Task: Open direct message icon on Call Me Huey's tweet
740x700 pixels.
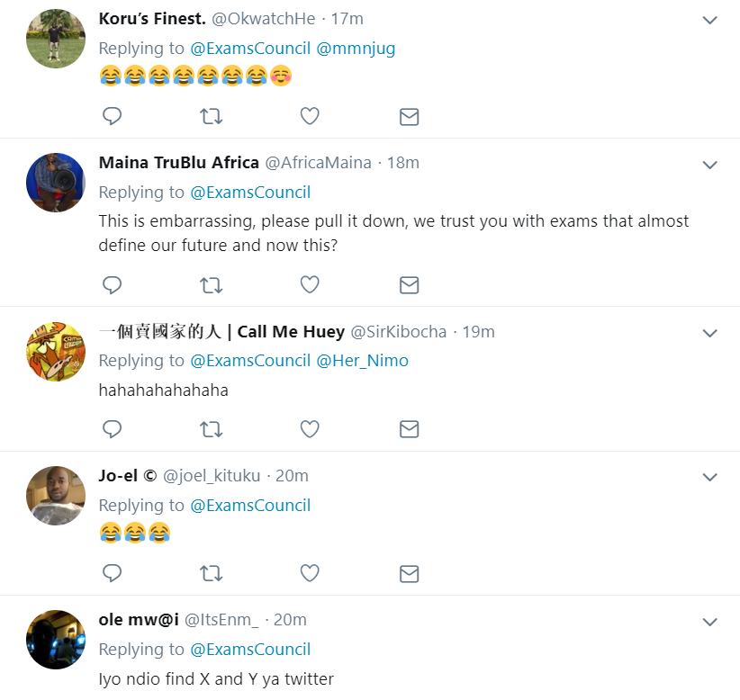Action: pyautogui.click(x=409, y=429)
